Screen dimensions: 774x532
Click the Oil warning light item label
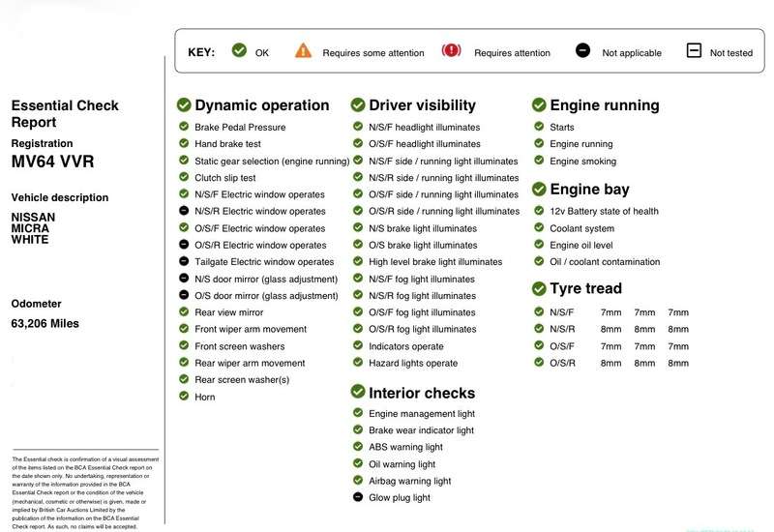coord(402,464)
